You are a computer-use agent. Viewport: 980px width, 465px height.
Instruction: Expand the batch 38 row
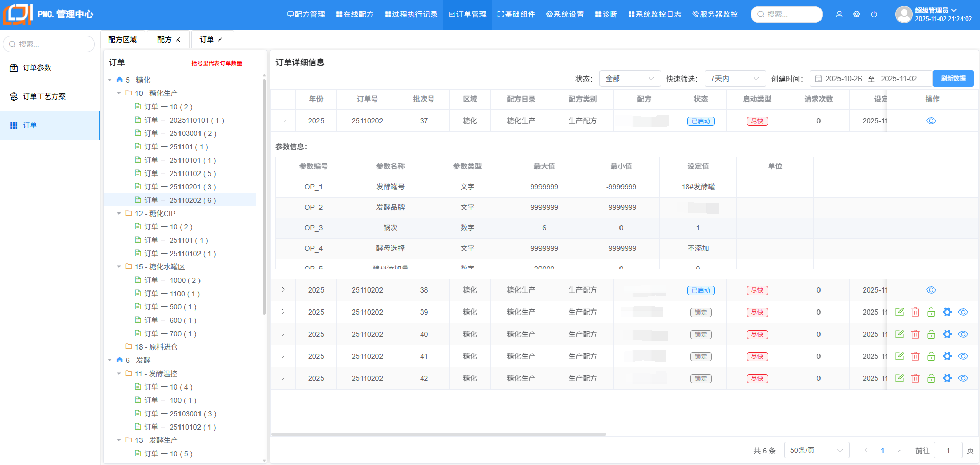click(x=283, y=290)
